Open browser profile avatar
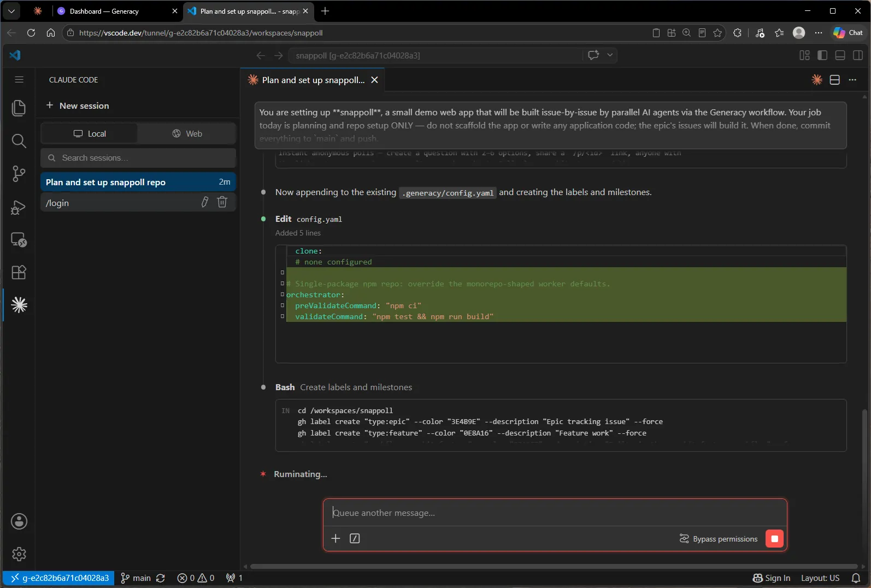This screenshot has height=588, width=871. 799,33
